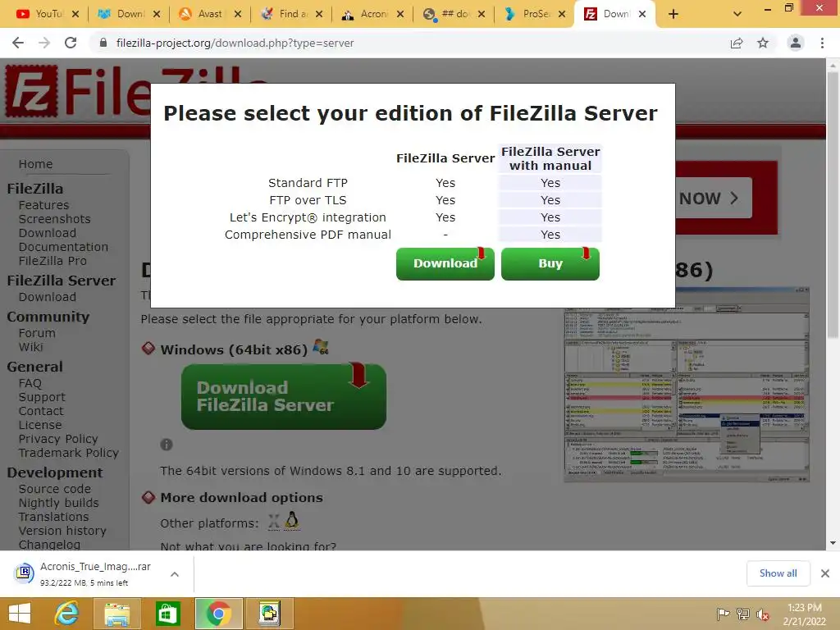Open Privacy Policy link
This screenshot has width=840, height=630.
58,440
